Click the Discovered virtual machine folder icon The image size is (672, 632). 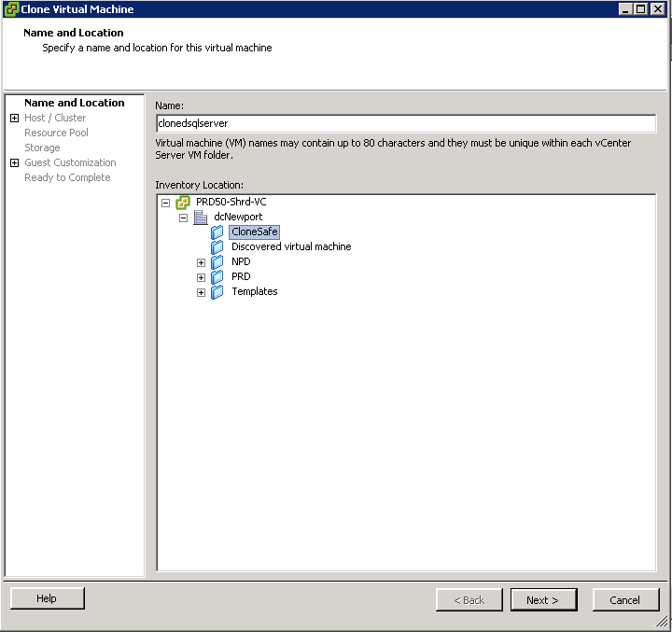pos(217,247)
